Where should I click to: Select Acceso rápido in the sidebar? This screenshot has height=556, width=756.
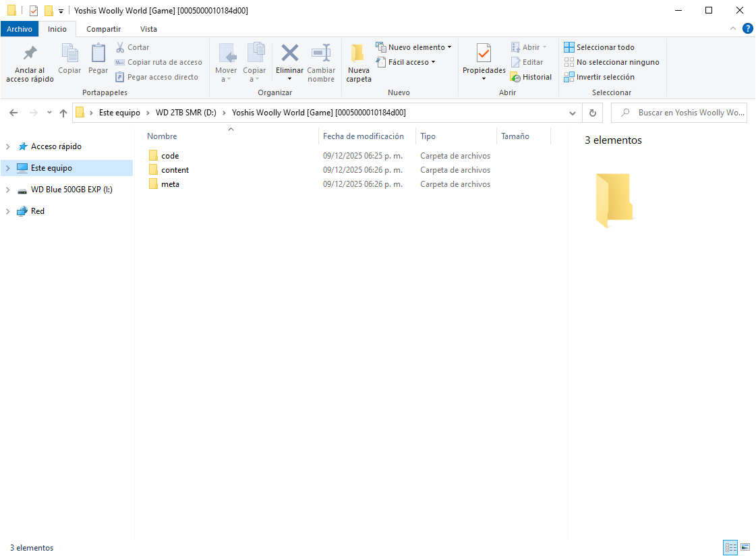[x=56, y=146]
